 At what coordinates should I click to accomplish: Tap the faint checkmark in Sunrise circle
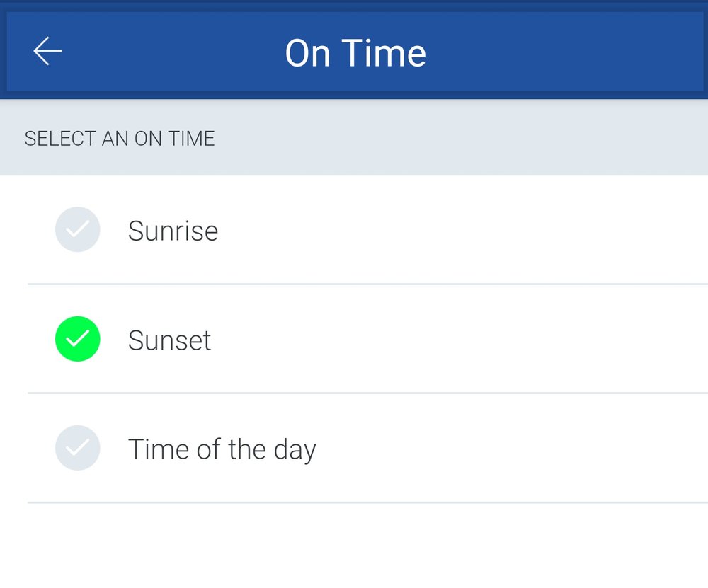coord(78,229)
